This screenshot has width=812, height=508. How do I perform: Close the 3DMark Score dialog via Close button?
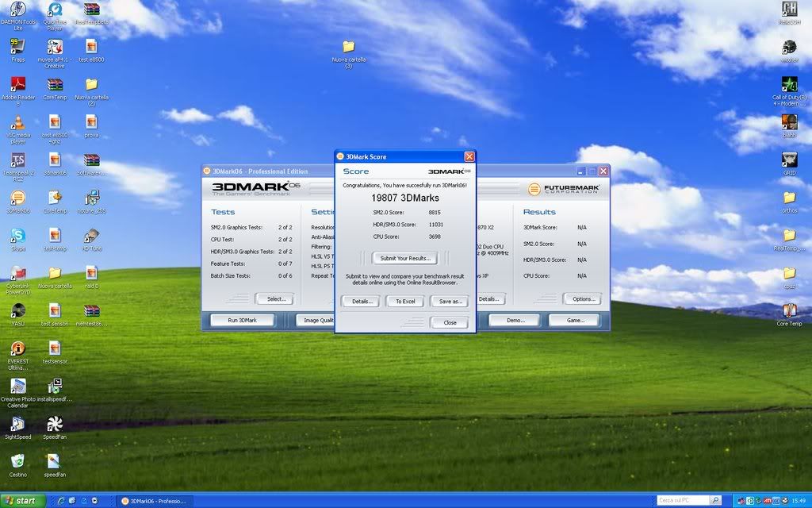click(x=450, y=322)
